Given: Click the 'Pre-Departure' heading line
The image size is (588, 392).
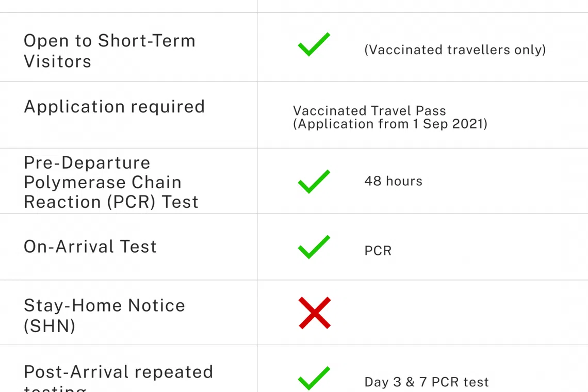Looking at the screenshot, I should [87, 162].
